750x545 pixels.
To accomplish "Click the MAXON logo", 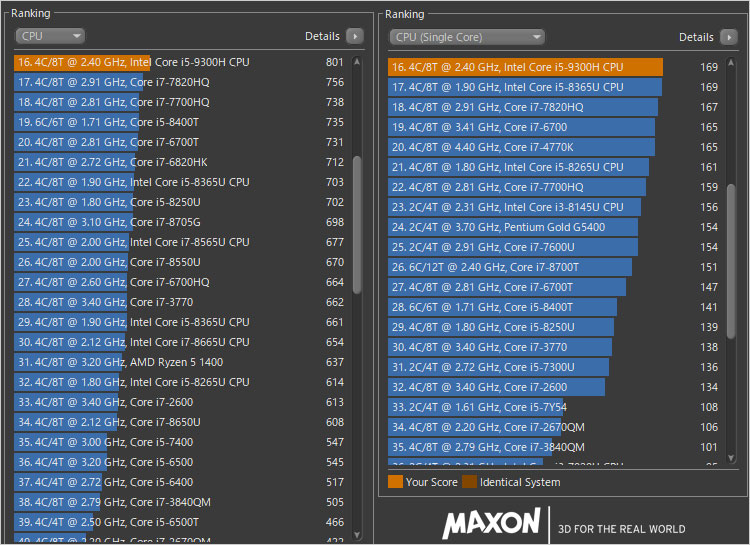I will pos(491,523).
